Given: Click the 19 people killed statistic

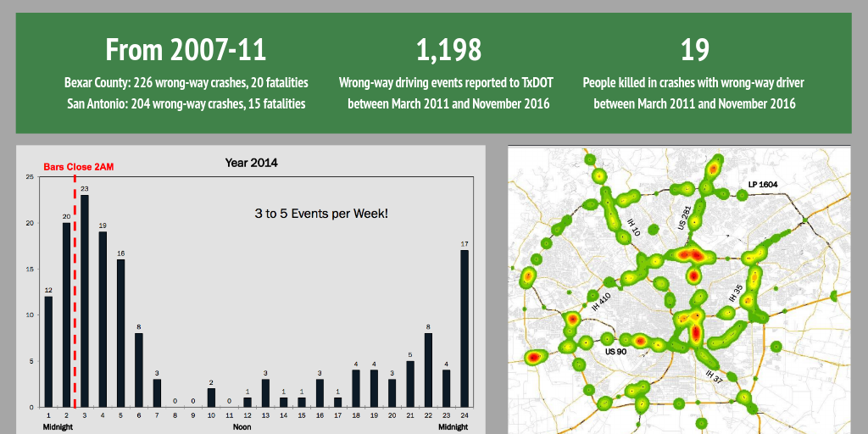Looking at the screenshot, I should pyautogui.click(x=694, y=50).
